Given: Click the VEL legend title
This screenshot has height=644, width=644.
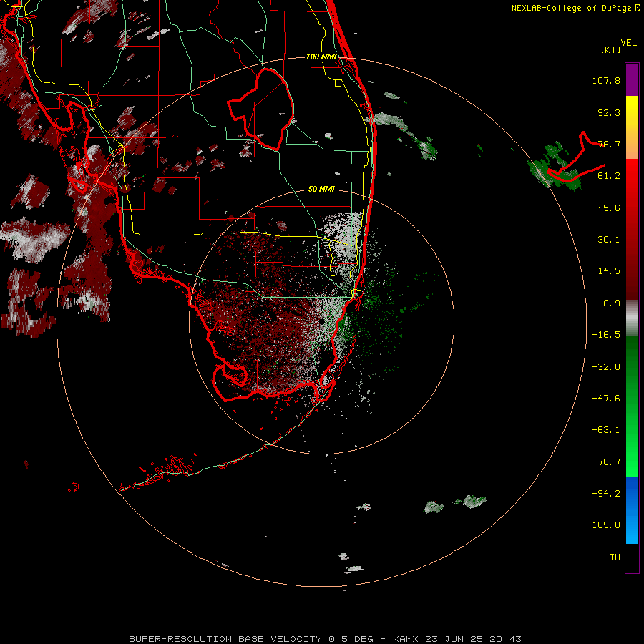Looking at the screenshot, I should (x=629, y=43).
